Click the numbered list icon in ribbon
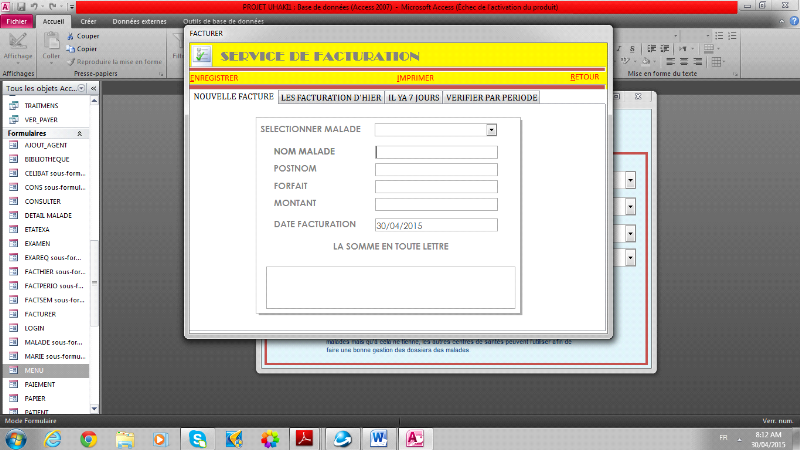Viewport: 800px width, 450px height. tap(733, 36)
